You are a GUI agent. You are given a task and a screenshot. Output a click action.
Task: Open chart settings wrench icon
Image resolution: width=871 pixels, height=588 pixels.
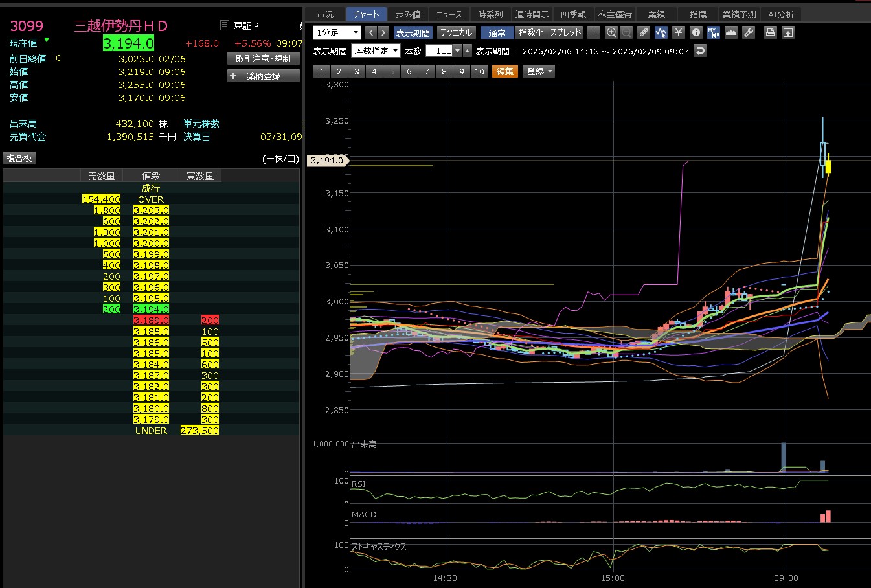point(749,32)
